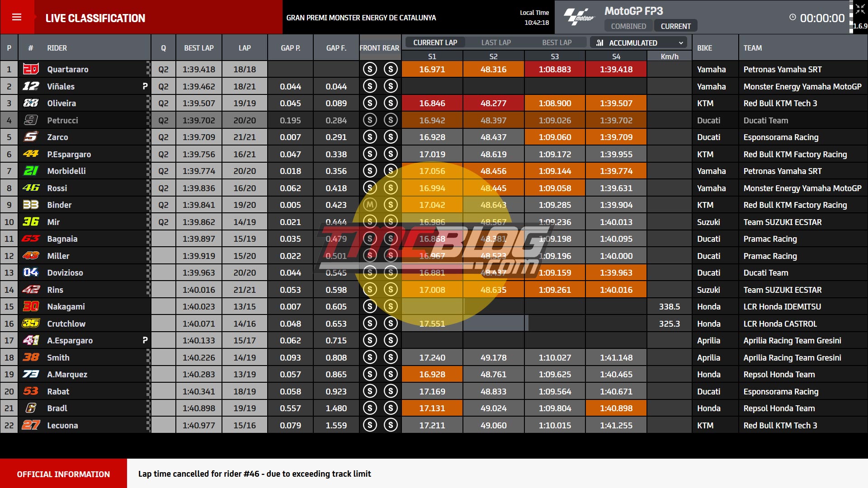Click A.Marquez's number 73 badge
This screenshot has height=488, width=868.
coord(31,374)
